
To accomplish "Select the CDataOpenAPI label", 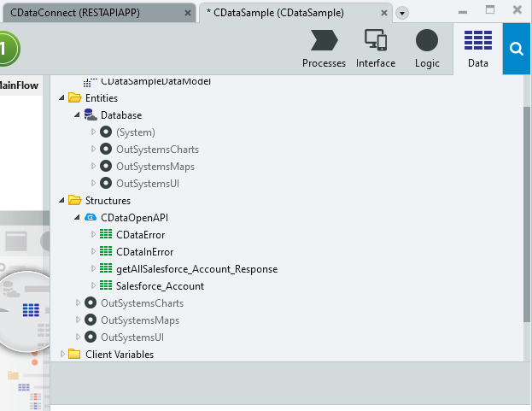I will (x=134, y=218).
